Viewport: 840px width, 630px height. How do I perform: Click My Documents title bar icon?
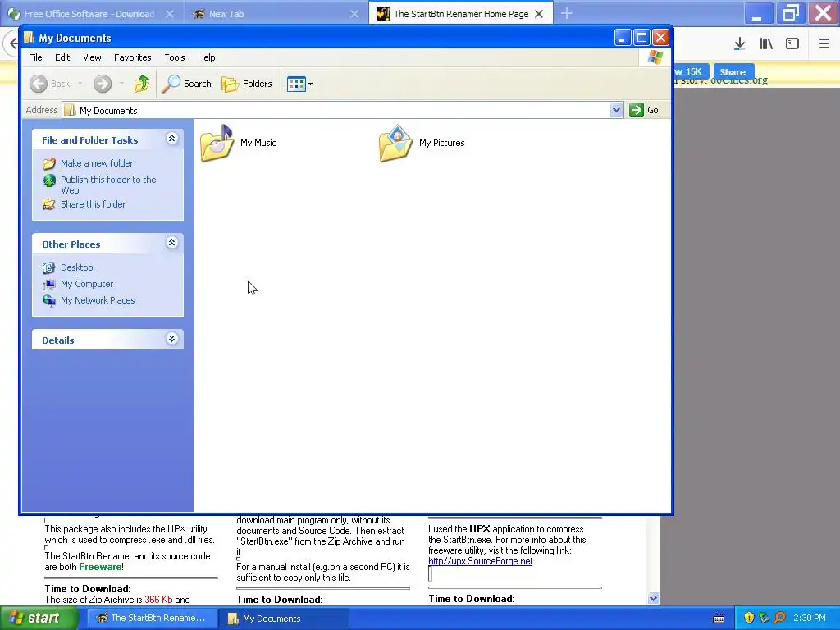pyautogui.click(x=30, y=38)
